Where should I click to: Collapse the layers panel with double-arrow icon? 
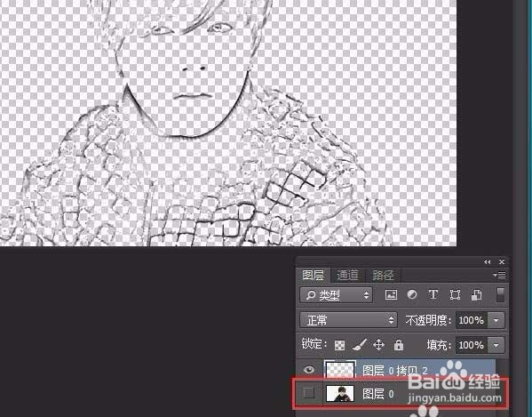click(x=488, y=261)
